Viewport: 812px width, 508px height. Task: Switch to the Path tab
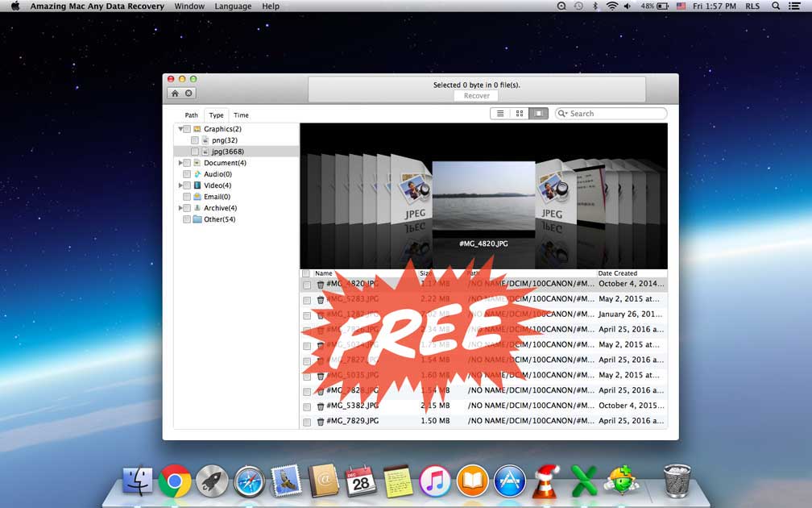click(x=191, y=115)
